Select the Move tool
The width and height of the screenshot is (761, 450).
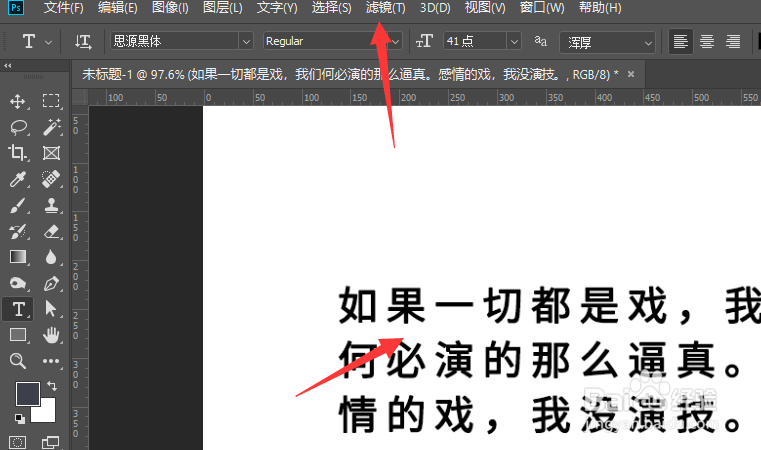pyautogui.click(x=18, y=101)
